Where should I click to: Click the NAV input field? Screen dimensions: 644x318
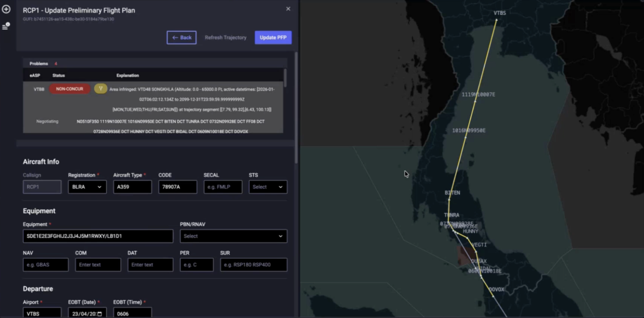pyautogui.click(x=45, y=265)
